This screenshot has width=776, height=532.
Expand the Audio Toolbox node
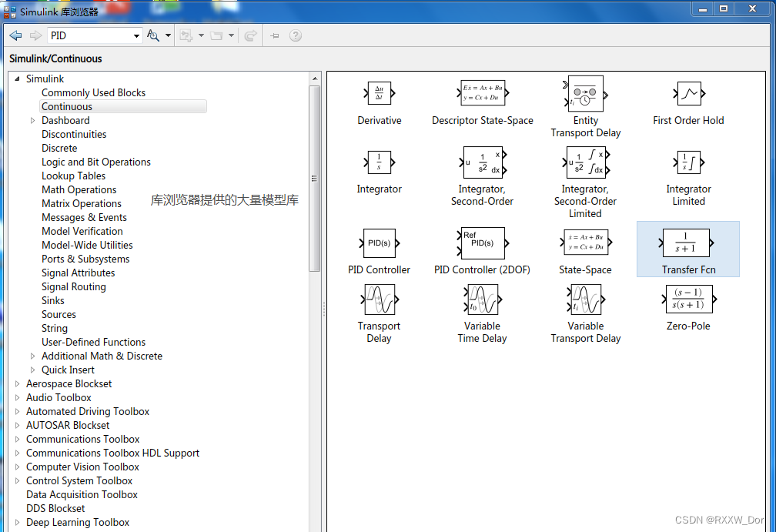(x=17, y=397)
